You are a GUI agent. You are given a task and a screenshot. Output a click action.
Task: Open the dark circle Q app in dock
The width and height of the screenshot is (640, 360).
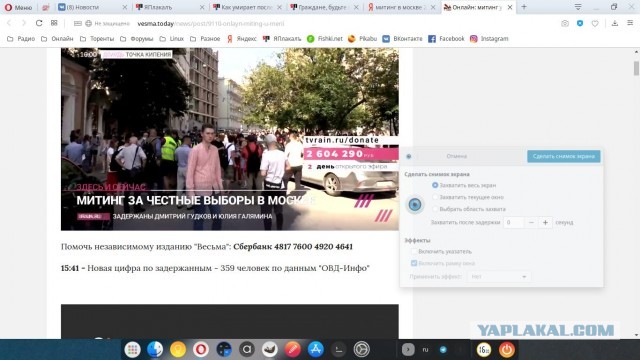(x=247, y=350)
